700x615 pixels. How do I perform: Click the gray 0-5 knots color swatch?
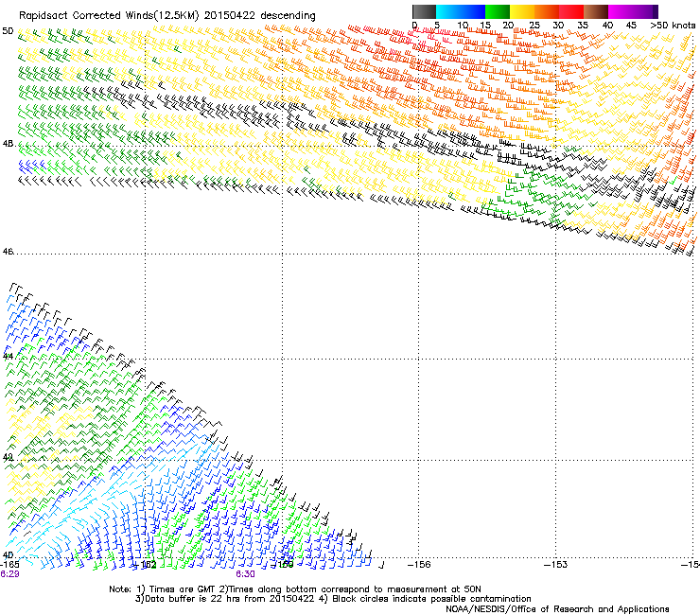424,11
